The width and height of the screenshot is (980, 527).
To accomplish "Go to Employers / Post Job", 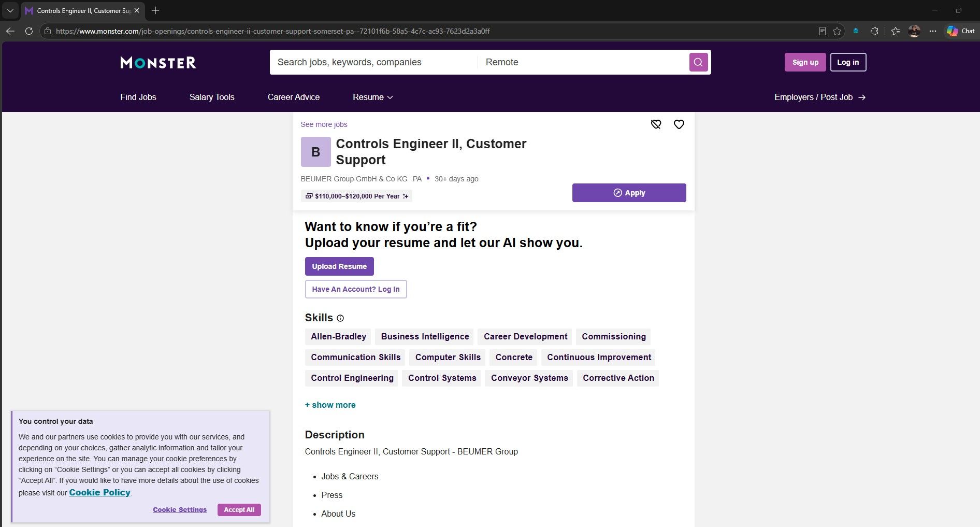I will pyautogui.click(x=820, y=97).
